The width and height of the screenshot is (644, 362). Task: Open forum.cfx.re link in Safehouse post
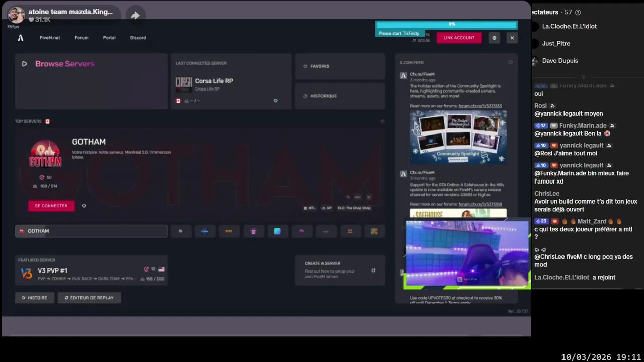coord(479,204)
